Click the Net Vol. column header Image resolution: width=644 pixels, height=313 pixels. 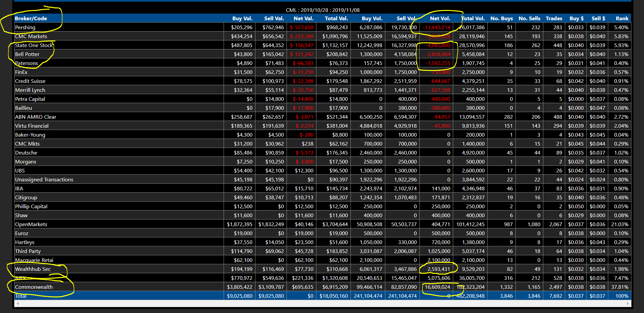440,19
